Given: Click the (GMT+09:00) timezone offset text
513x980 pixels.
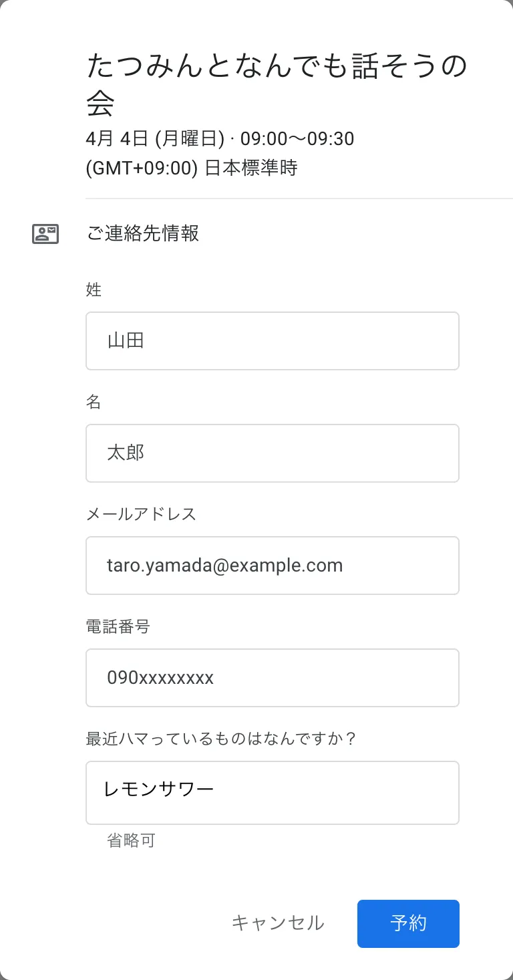Looking at the screenshot, I should (142, 168).
